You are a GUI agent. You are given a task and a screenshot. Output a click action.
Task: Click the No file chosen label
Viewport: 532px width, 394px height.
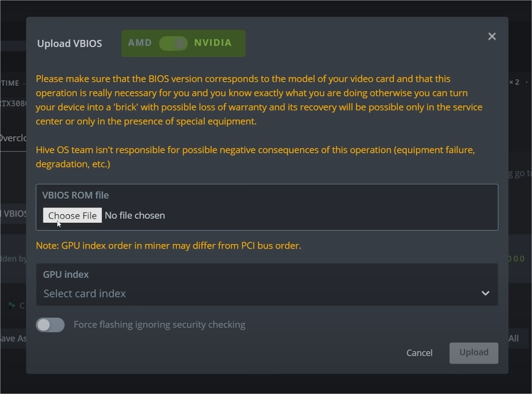click(x=135, y=215)
